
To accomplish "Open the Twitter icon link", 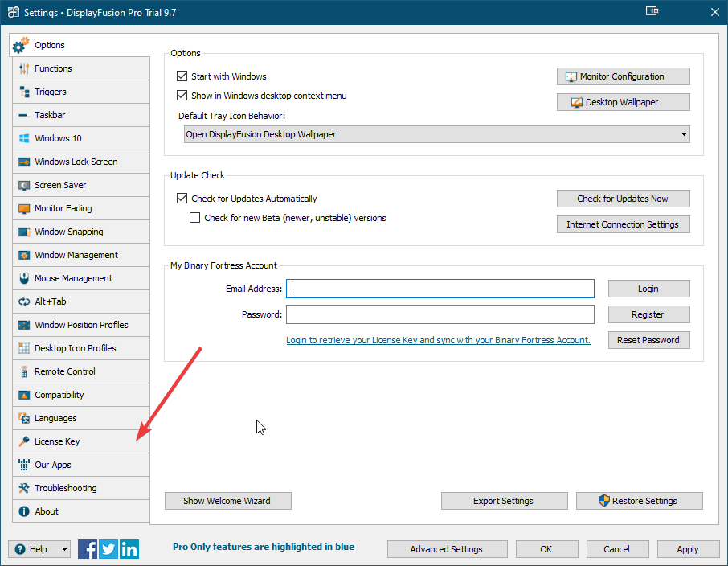I will click(108, 549).
